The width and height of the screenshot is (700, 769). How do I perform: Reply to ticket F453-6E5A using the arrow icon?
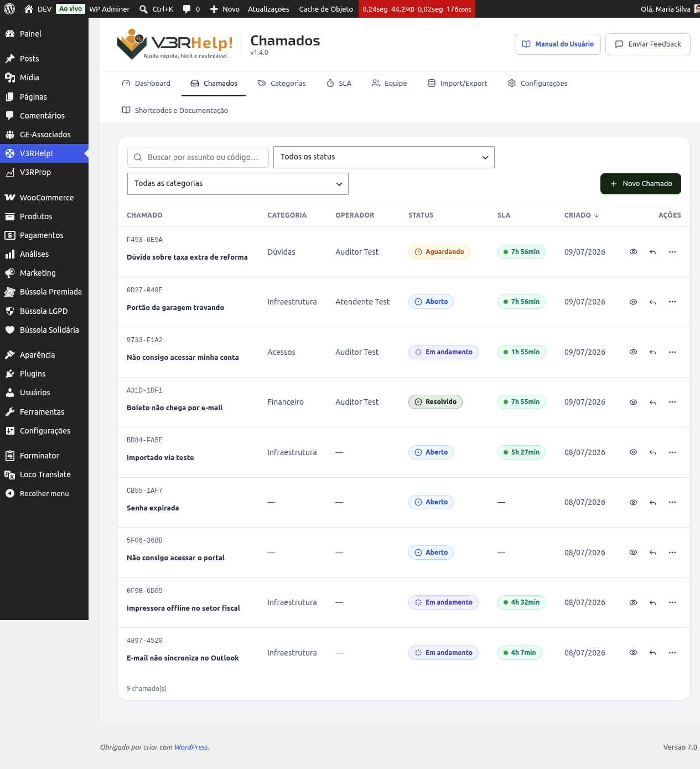[652, 252]
